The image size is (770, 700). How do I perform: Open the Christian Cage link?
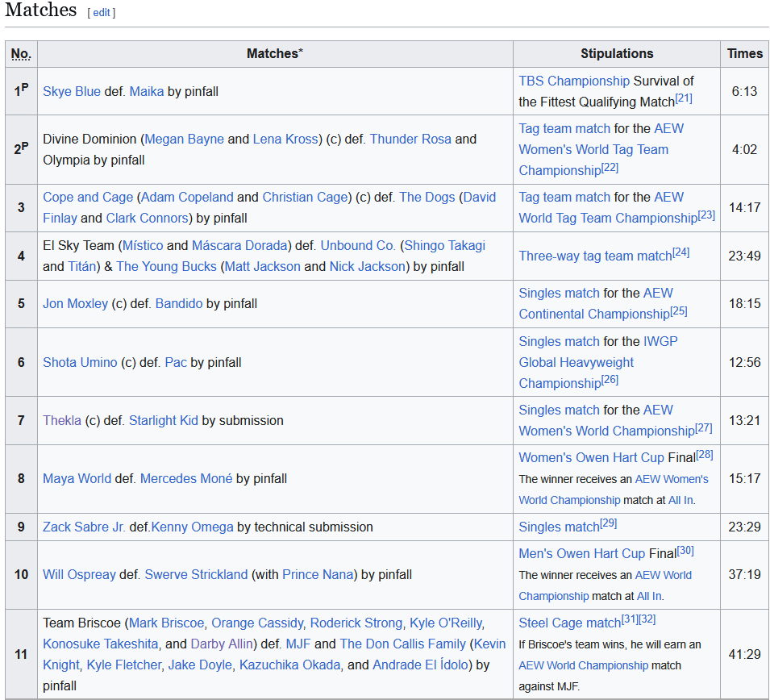click(305, 197)
